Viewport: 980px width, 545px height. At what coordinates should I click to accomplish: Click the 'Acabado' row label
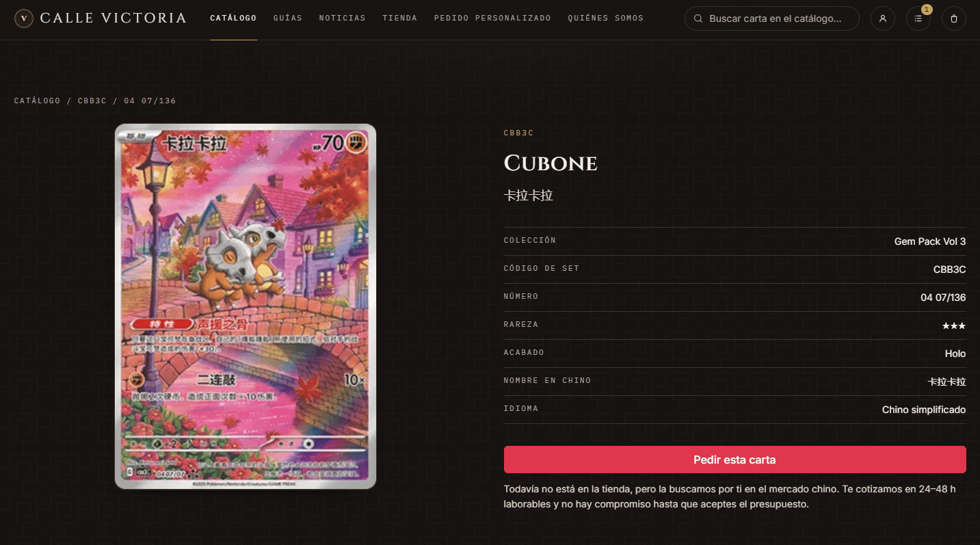[x=525, y=353]
